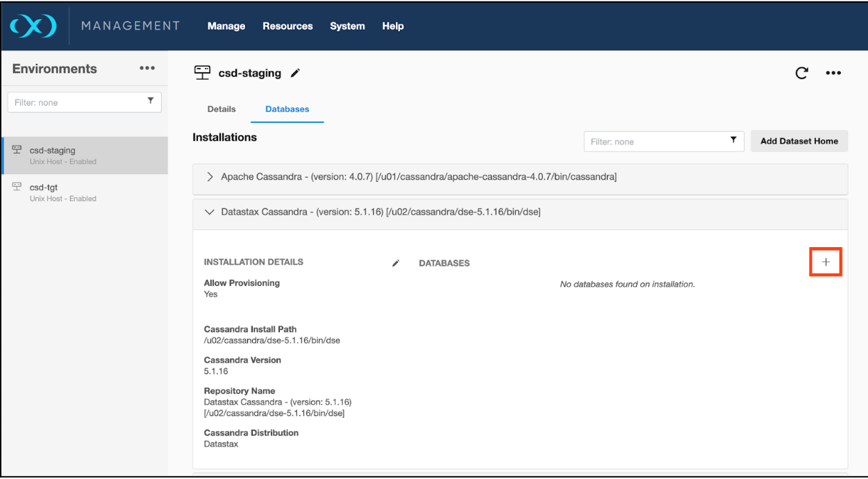The image size is (868, 479).
Task: Open the csd-staging three-dot actions menu
Action: 833,73
